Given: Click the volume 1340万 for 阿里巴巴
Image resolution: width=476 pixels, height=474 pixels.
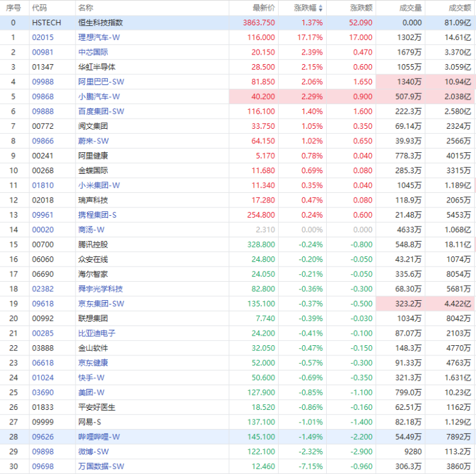Looking at the screenshot, I should [409, 82].
